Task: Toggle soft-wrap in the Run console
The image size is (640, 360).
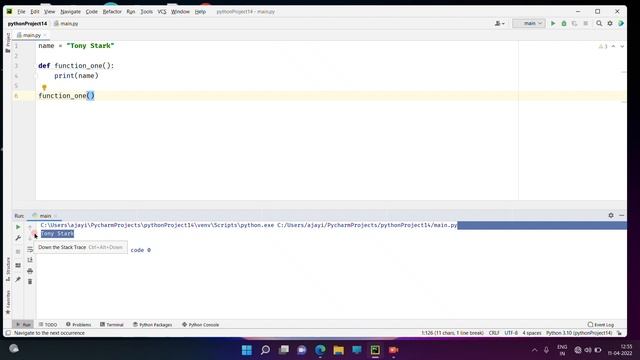Action: click(x=30, y=249)
